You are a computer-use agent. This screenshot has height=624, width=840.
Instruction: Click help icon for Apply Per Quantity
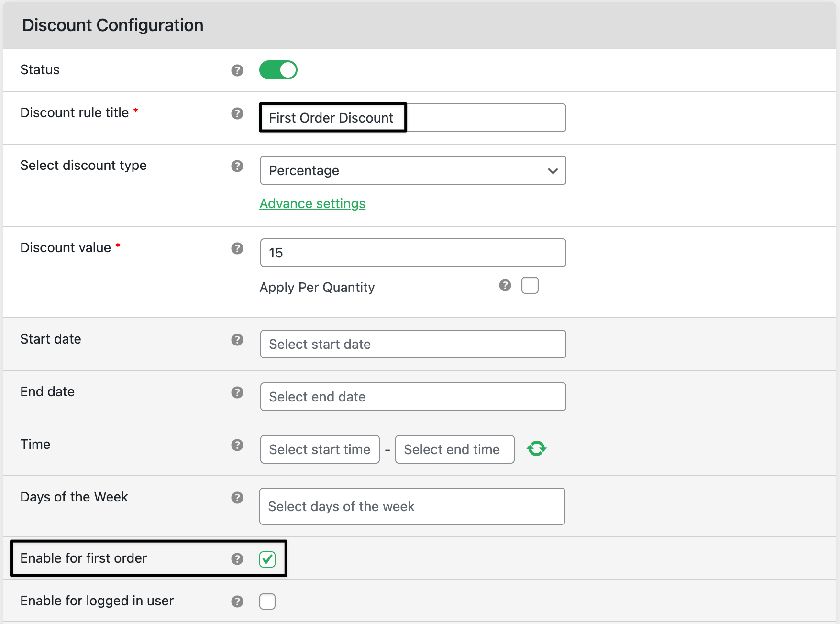click(x=505, y=285)
